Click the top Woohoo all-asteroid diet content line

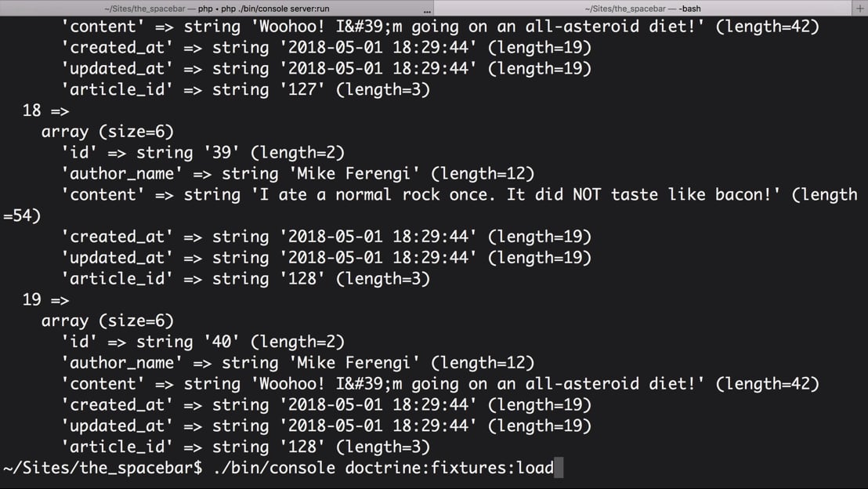click(x=440, y=27)
